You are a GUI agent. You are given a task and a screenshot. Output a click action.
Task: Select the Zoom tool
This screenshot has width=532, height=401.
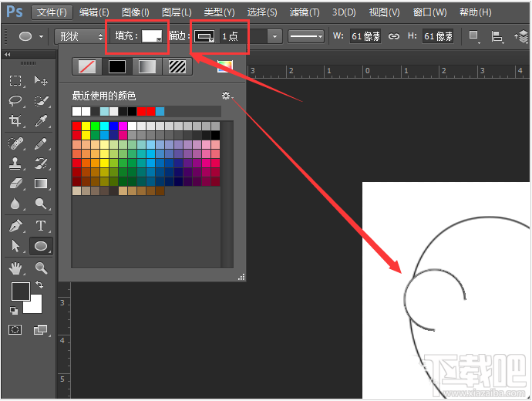click(41, 268)
